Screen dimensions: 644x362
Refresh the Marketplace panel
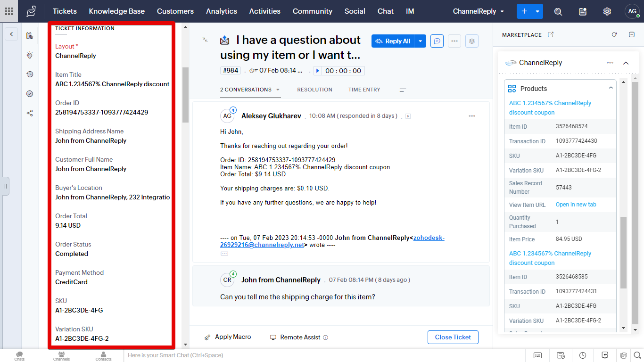coord(614,34)
